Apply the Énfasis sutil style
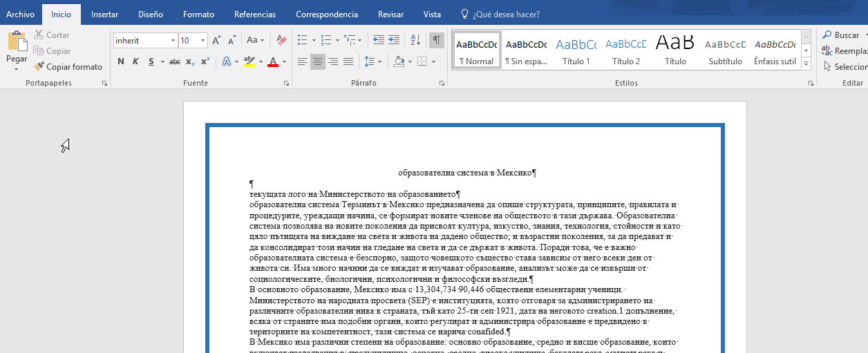Image resolution: width=868 pixels, height=353 pixels. (775, 50)
